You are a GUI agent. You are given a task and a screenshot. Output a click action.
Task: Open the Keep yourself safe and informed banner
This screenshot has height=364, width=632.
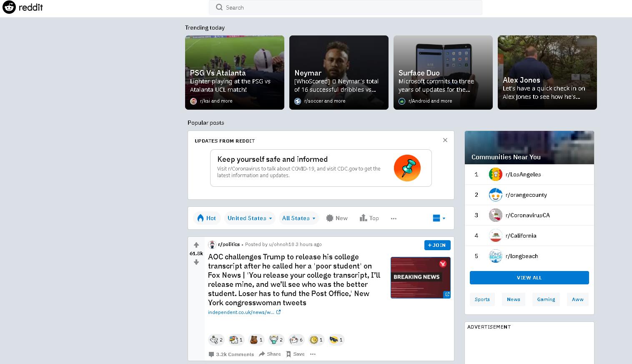321,168
